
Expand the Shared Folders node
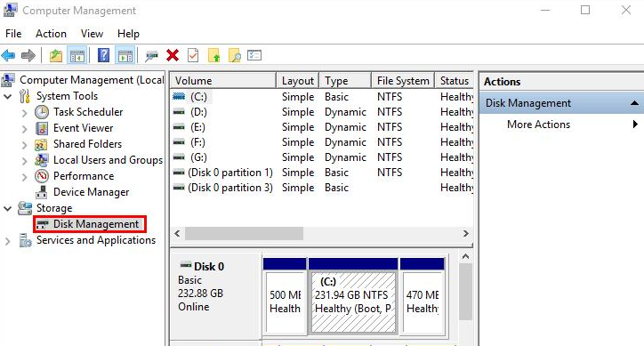pyautogui.click(x=25, y=145)
